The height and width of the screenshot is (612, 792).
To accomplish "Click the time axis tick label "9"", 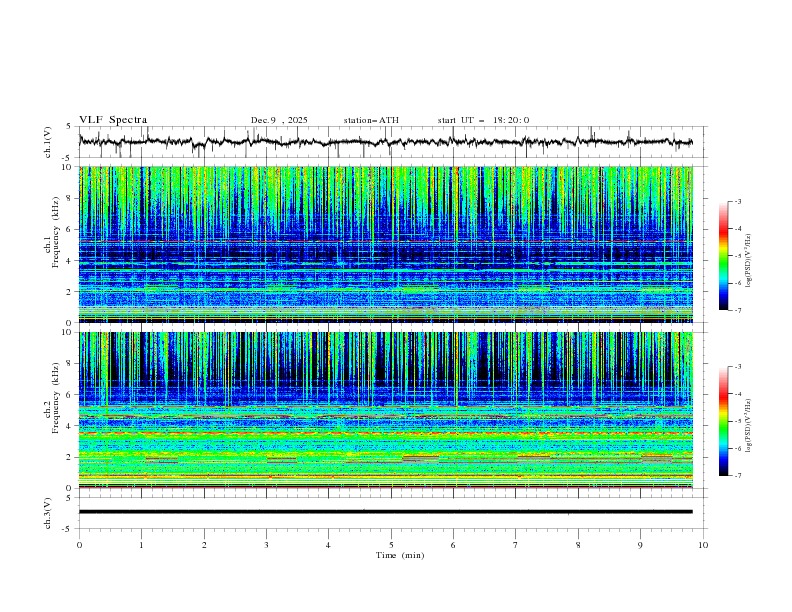I will [x=640, y=545].
